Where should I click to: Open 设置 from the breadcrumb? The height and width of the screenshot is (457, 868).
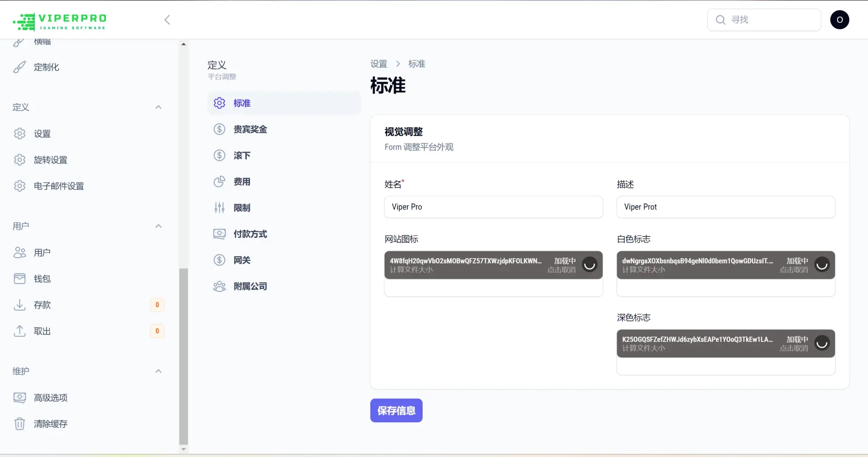pos(378,63)
